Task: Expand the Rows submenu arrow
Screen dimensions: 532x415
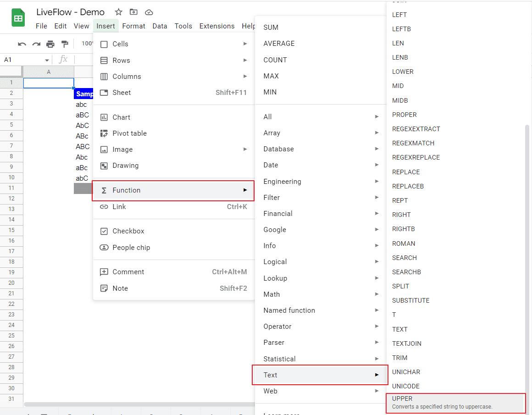Action: [x=245, y=60]
